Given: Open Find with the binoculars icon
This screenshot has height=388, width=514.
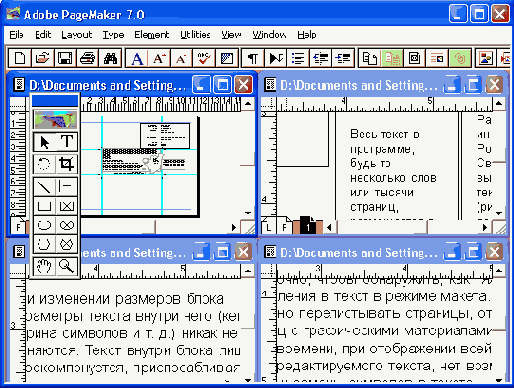Looking at the screenshot, I should pos(110,58).
